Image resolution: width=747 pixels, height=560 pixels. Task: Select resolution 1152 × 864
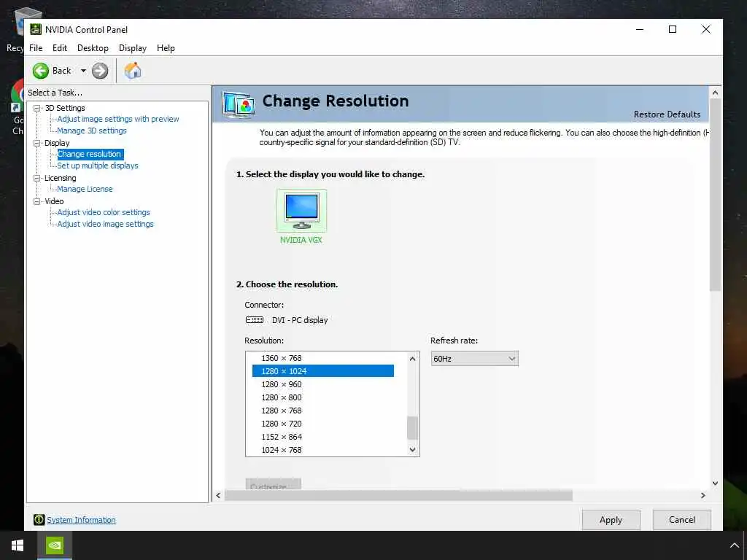click(x=323, y=437)
